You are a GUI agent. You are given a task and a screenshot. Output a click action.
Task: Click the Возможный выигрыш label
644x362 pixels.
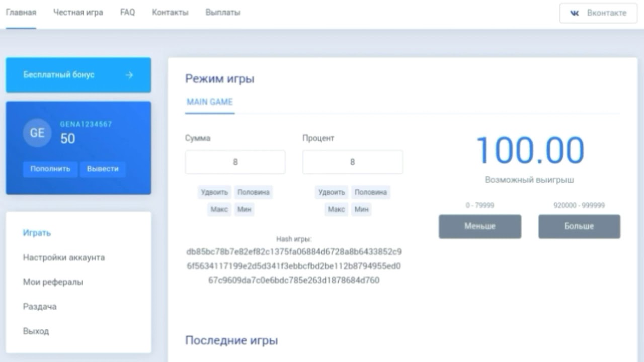pos(530,179)
